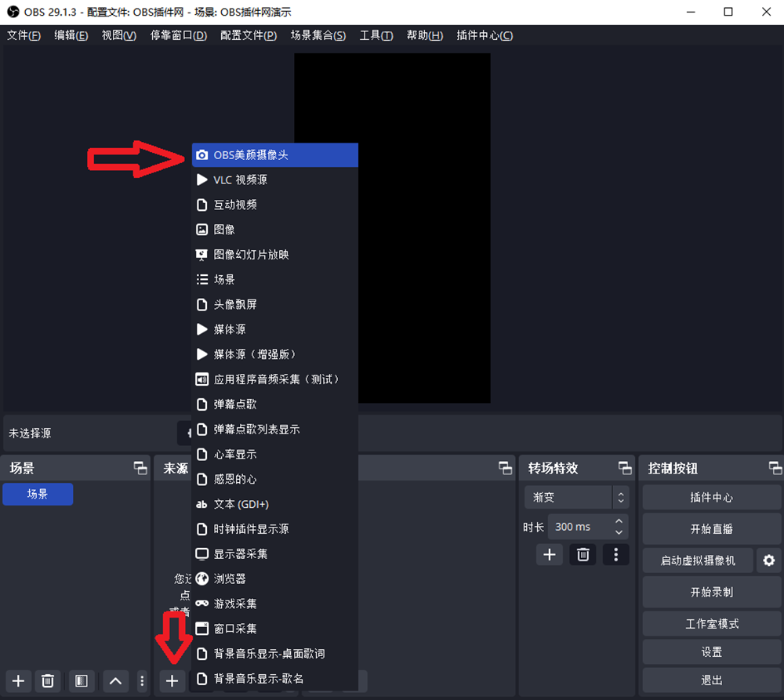Increase transition duration with the up stepper
Image resolution: width=784 pixels, height=700 pixels.
(x=619, y=522)
